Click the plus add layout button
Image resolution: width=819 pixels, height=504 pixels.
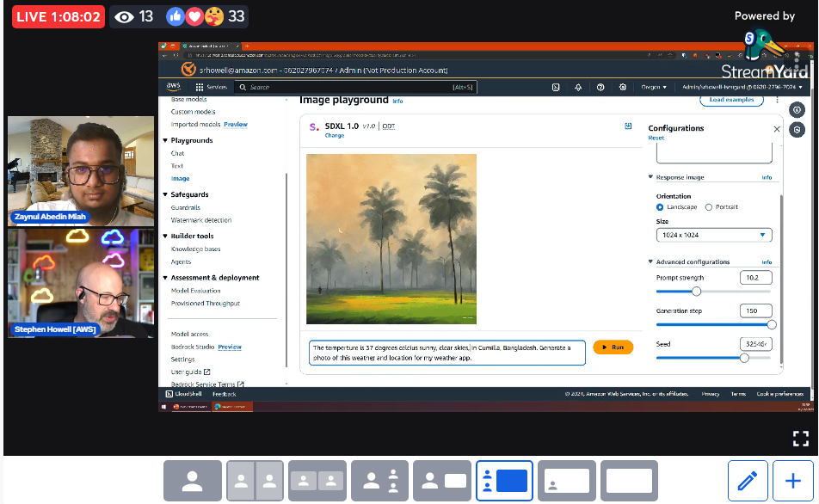pos(793,482)
